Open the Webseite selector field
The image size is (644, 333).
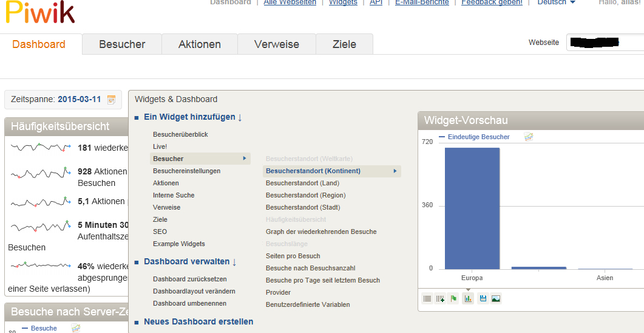click(605, 43)
